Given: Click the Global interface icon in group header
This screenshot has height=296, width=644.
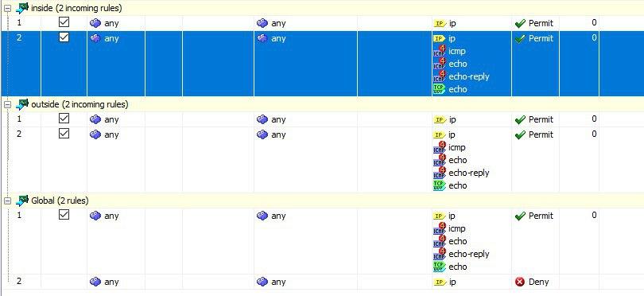Looking at the screenshot, I should (22, 201).
